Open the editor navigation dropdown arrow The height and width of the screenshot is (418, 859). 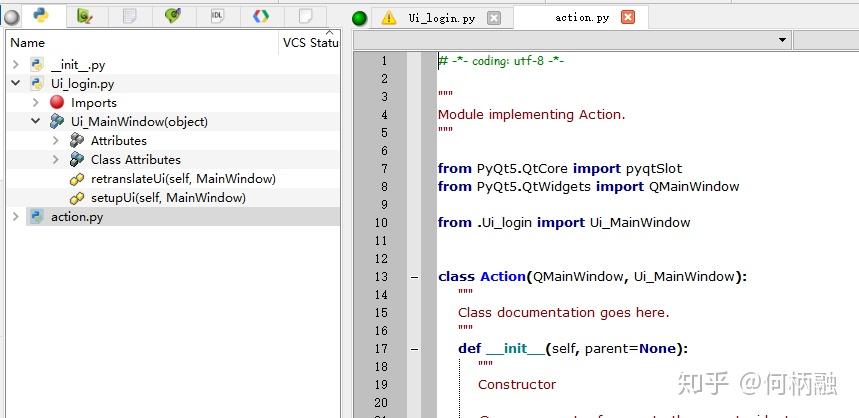(x=783, y=40)
